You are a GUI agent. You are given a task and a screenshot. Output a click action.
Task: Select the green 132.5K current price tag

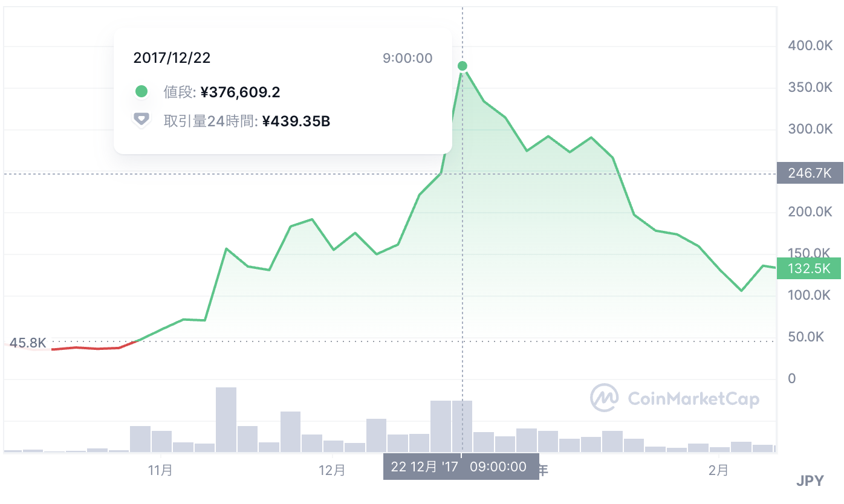coord(809,268)
